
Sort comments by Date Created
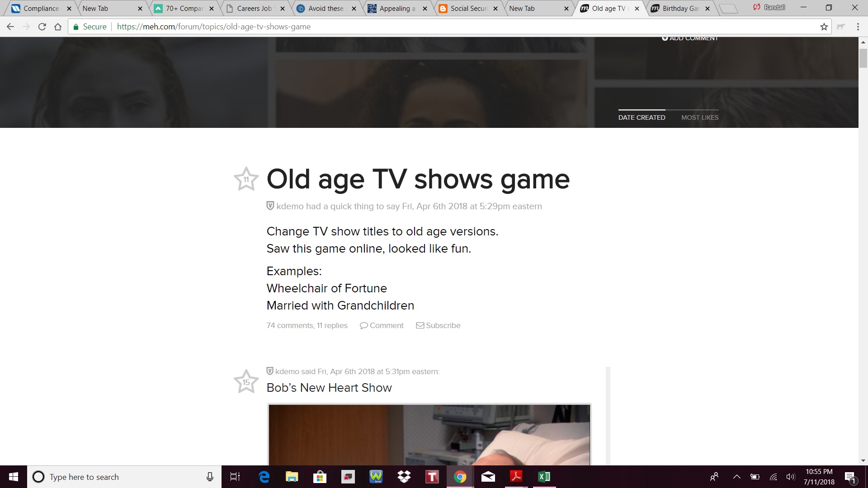tap(642, 117)
